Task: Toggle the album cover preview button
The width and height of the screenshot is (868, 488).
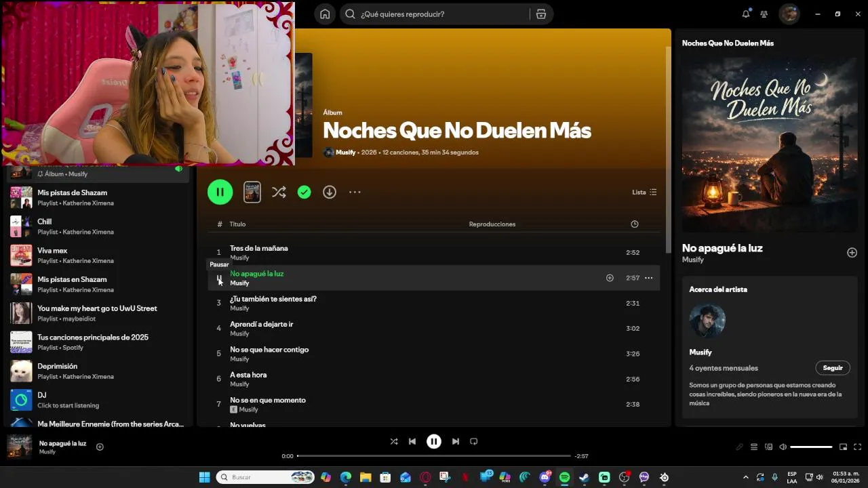Action: click(252, 192)
